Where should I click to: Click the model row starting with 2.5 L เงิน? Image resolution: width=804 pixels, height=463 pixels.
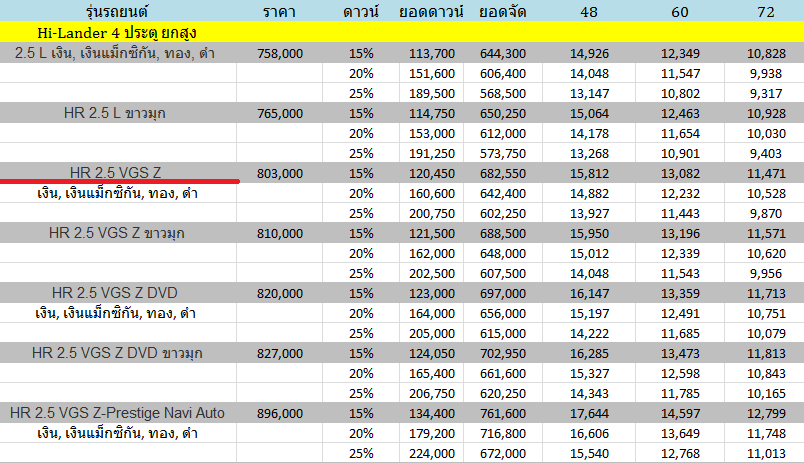(x=115, y=53)
